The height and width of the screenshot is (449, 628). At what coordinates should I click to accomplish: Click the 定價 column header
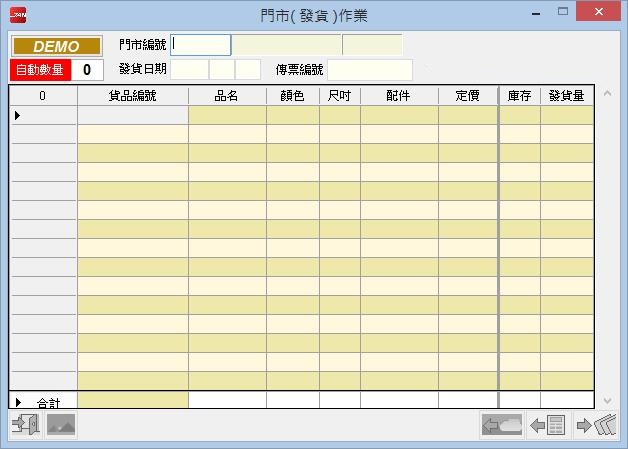(468, 96)
